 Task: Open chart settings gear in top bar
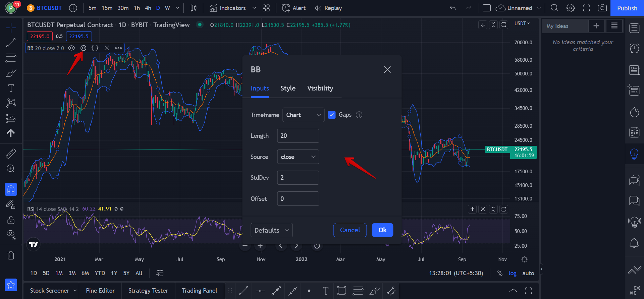pyautogui.click(x=571, y=8)
